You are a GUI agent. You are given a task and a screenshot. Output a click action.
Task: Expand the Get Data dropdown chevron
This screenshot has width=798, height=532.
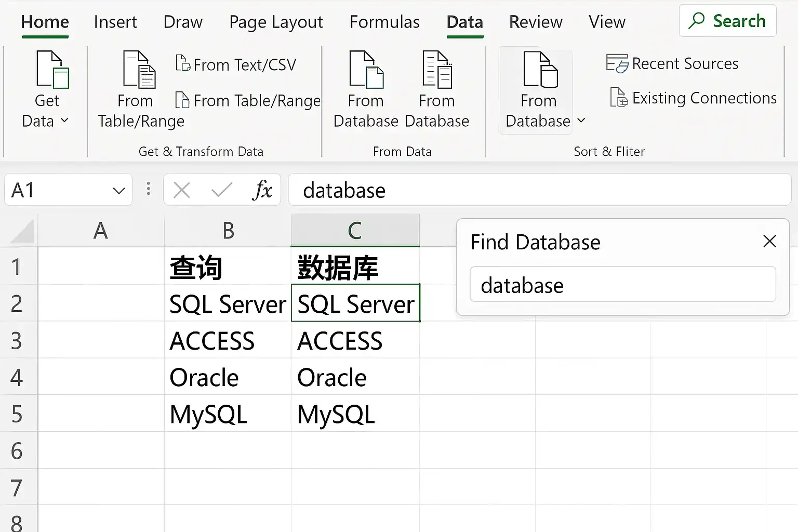(65, 121)
